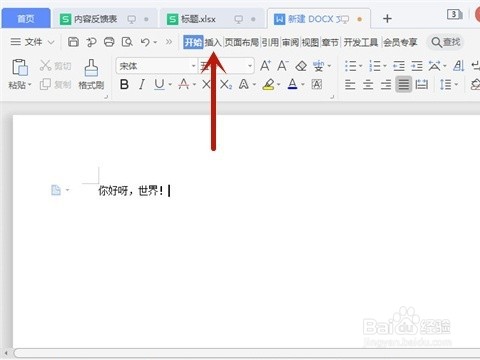Expand the 文件 menu chevron
Viewport: 480px width, 360px height.
click(x=51, y=42)
